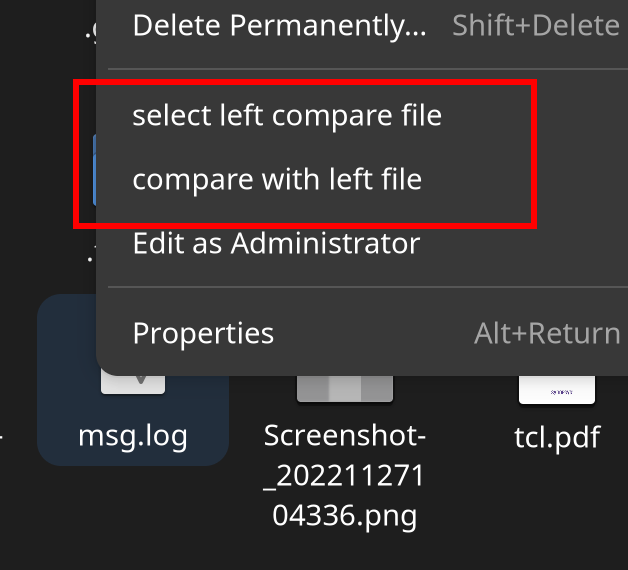Click empty pane area beneath msg.log
This screenshot has height=570, width=628.
click(x=133, y=517)
